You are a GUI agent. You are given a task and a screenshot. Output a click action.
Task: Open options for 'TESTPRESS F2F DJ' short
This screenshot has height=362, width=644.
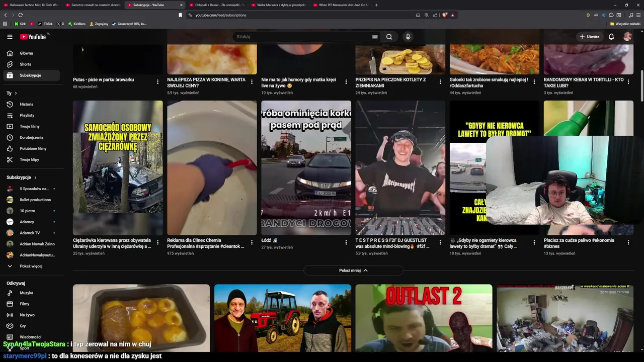pyautogui.click(x=440, y=242)
